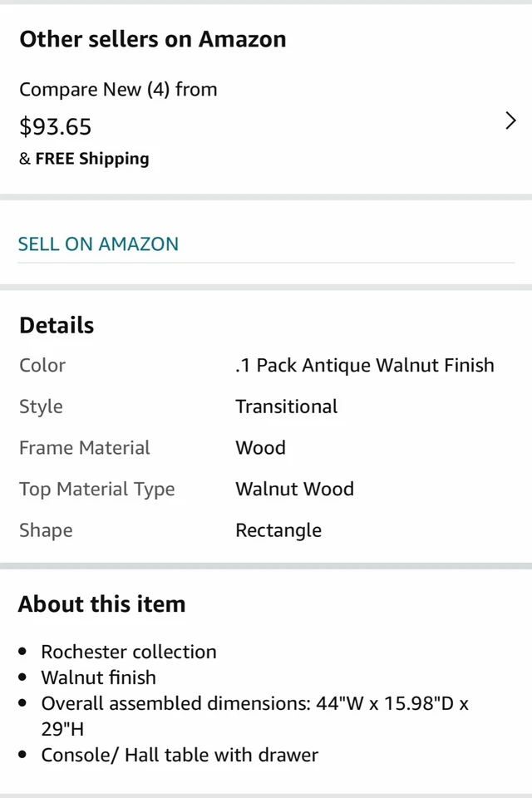The height and width of the screenshot is (798, 532).
Task: Click the Rectangle shape value
Action: (x=278, y=530)
